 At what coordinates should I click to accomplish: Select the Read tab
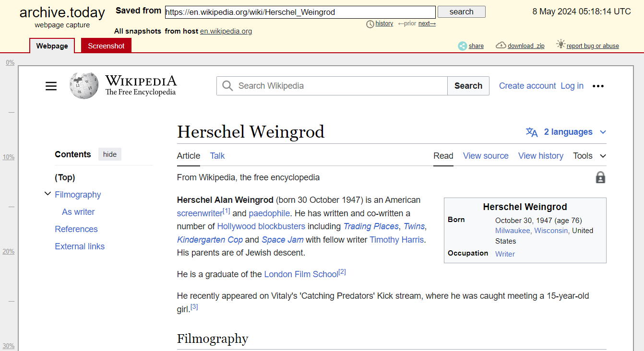pyautogui.click(x=443, y=156)
